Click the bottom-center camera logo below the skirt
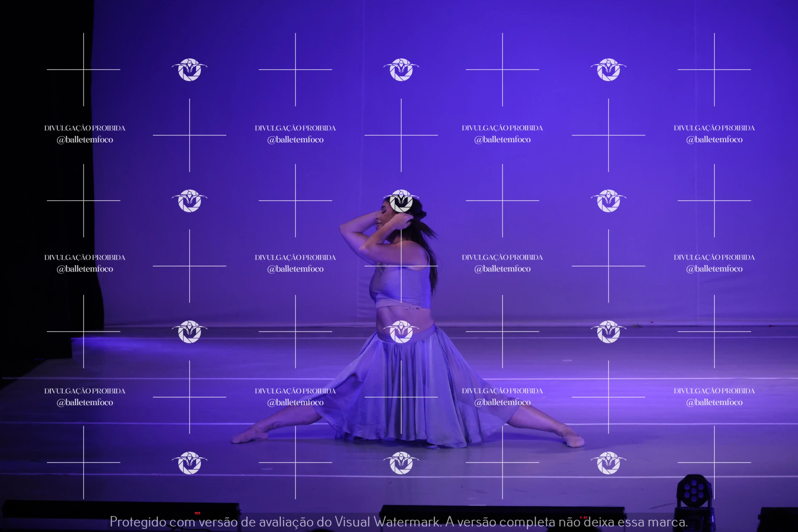798x532 pixels. coord(401,463)
